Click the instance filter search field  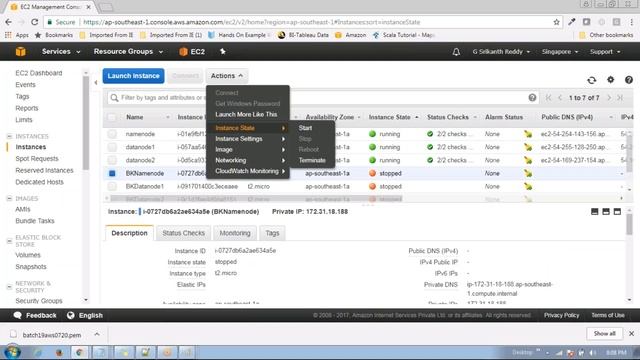point(322,98)
